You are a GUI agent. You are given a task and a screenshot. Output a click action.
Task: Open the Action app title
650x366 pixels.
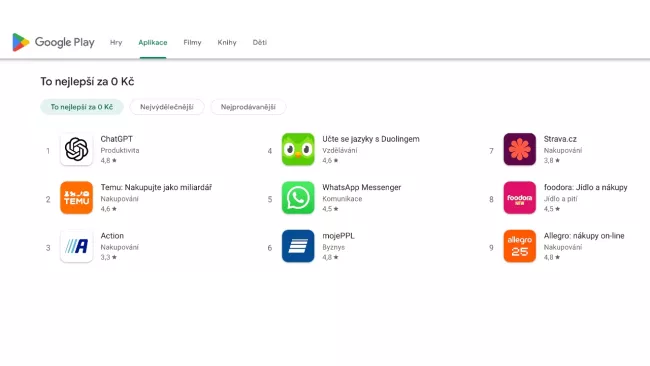click(112, 235)
